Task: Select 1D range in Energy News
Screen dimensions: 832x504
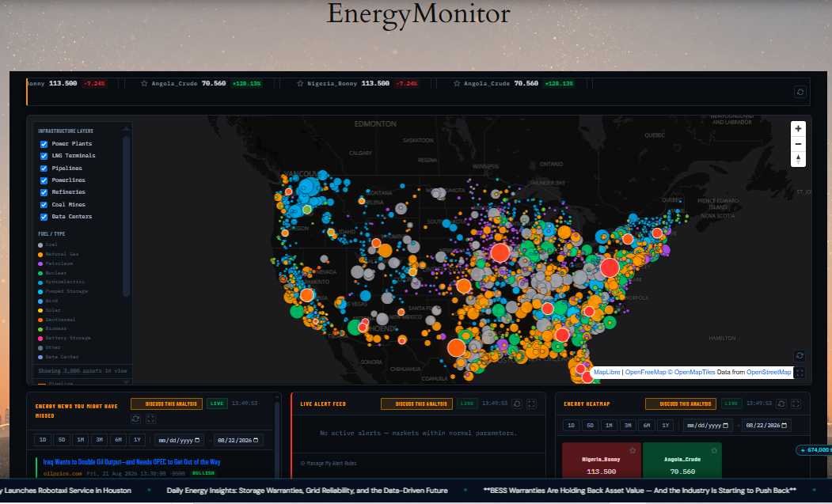Action: [43, 440]
